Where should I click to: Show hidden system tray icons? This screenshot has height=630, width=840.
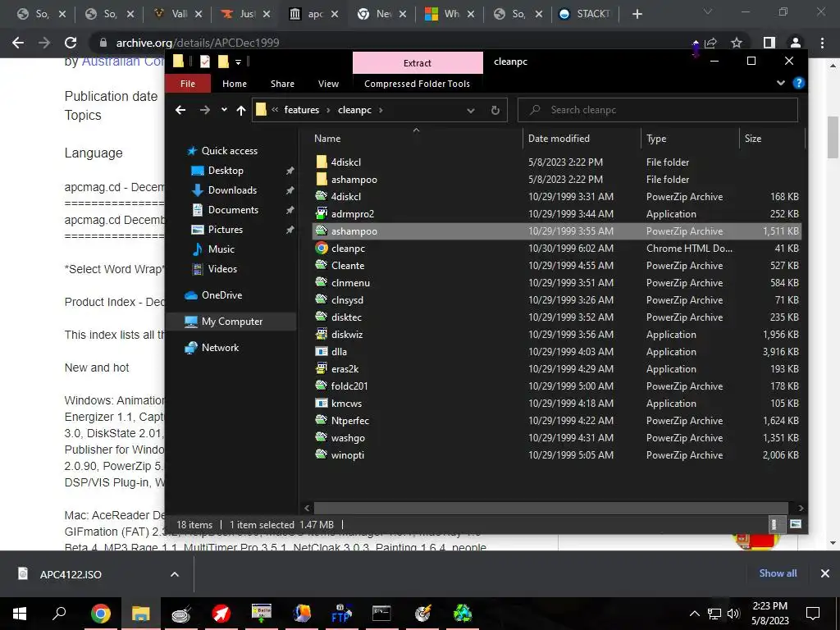pyautogui.click(x=694, y=614)
